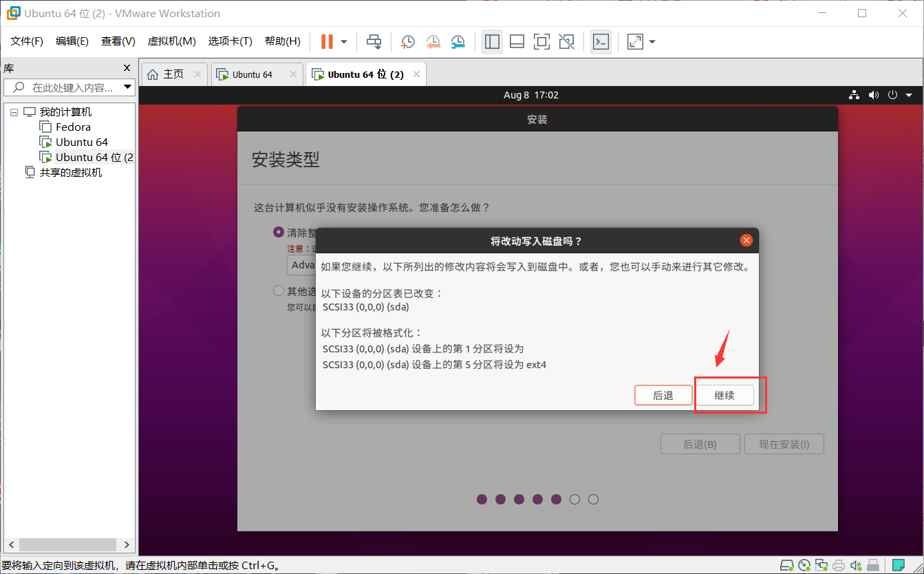Click the 后退 button in the dialog
This screenshot has height=574, width=924.
pyautogui.click(x=663, y=395)
